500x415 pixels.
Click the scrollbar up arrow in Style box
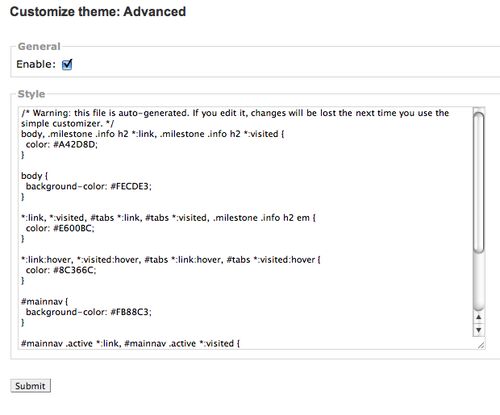pos(479,317)
